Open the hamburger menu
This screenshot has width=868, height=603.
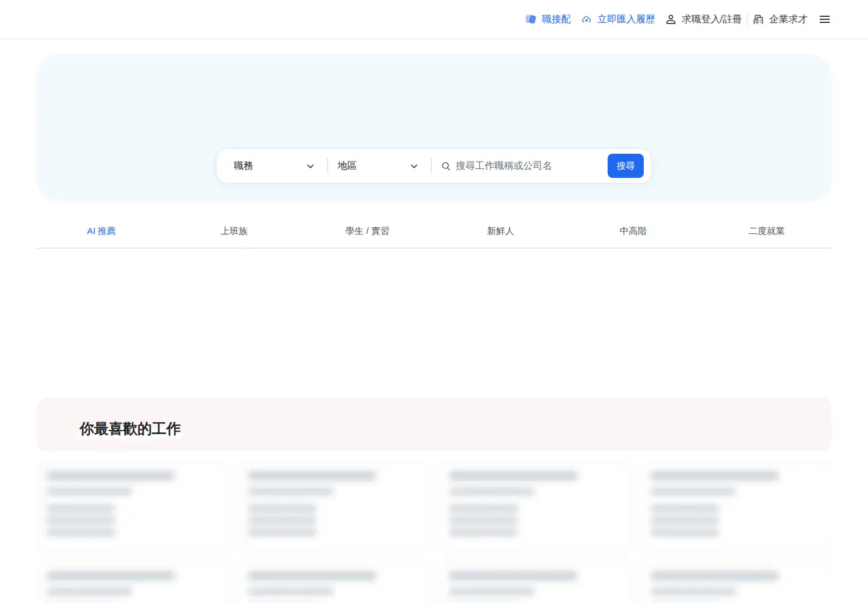point(825,19)
